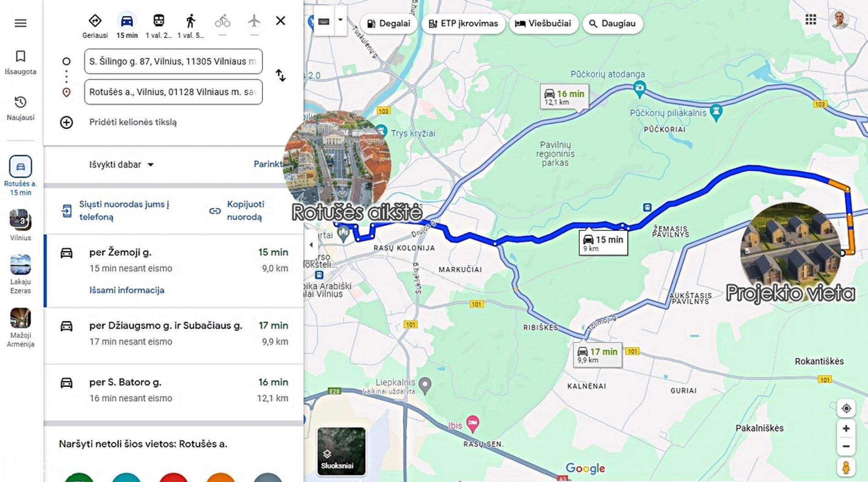Open the Street View pegman icon
Screen dimensions: 868x482
point(846,468)
